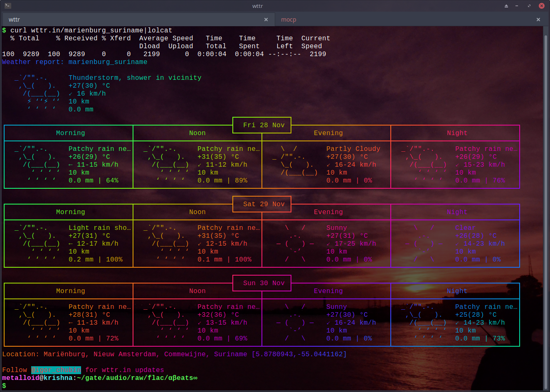Close the terminal with the red button
550x392 pixels.
(x=541, y=6)
